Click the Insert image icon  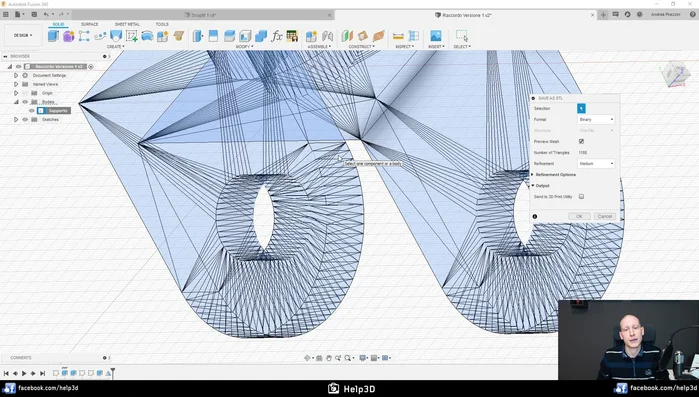coord(436,36)
